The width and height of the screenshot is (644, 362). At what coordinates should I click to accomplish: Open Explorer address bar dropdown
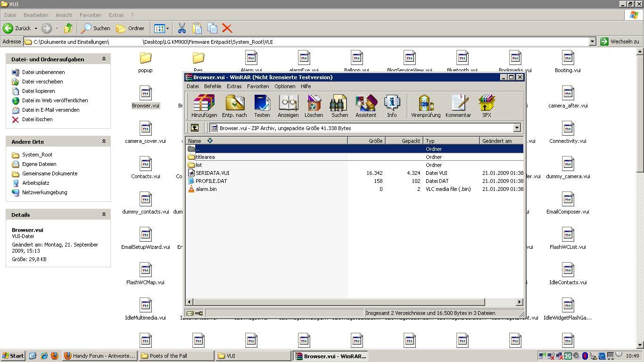click(593, 41)
